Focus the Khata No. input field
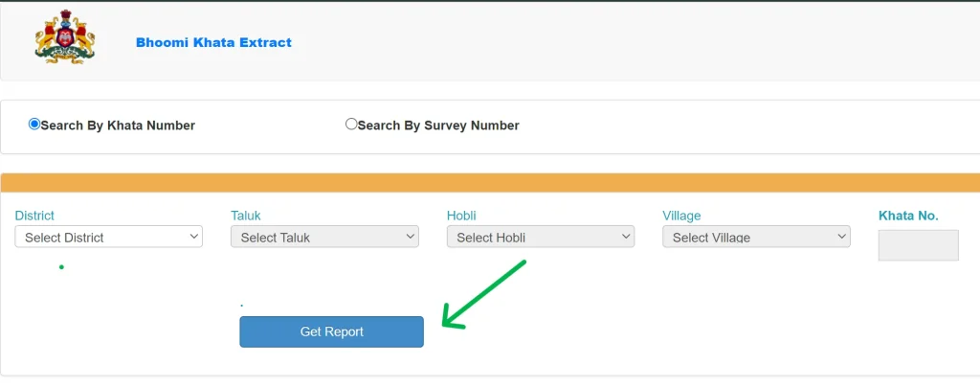 pos(918,245)
